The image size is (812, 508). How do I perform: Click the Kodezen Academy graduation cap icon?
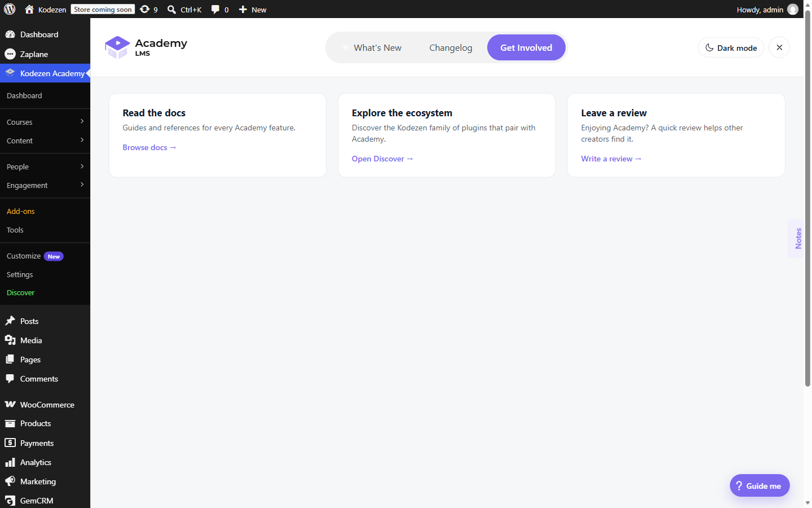click(10, 73)
